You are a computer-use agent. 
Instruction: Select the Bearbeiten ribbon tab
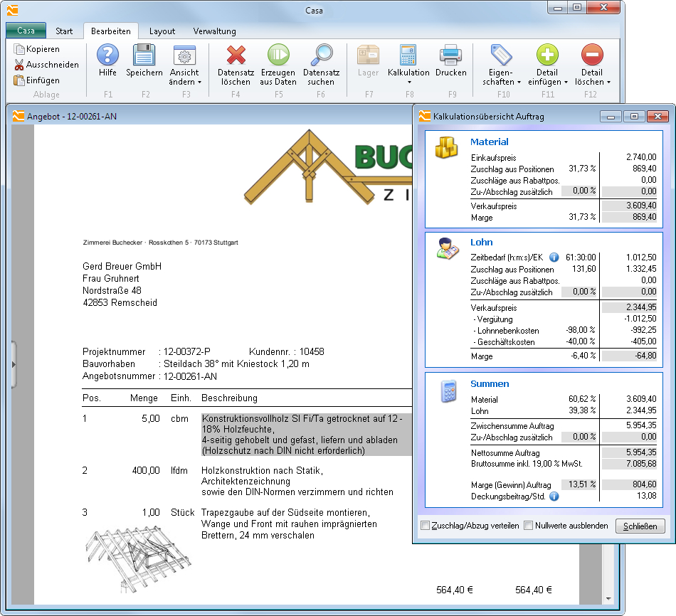coord(111,31)
